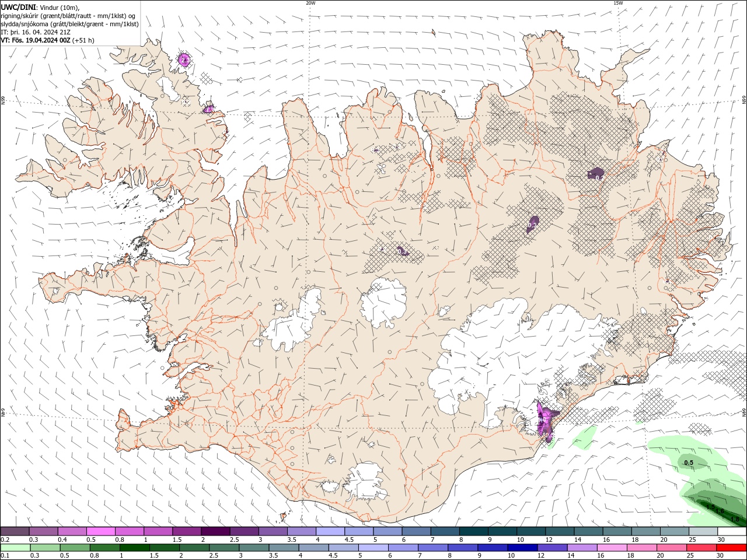This screenshot has width=747, height=560.
Task: Click the upper legend swatch labeled 4
Action: pos(330,531)
